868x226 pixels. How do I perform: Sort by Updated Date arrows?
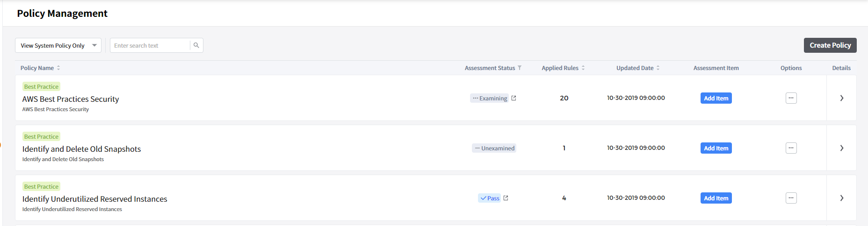[x=658, y=68]
